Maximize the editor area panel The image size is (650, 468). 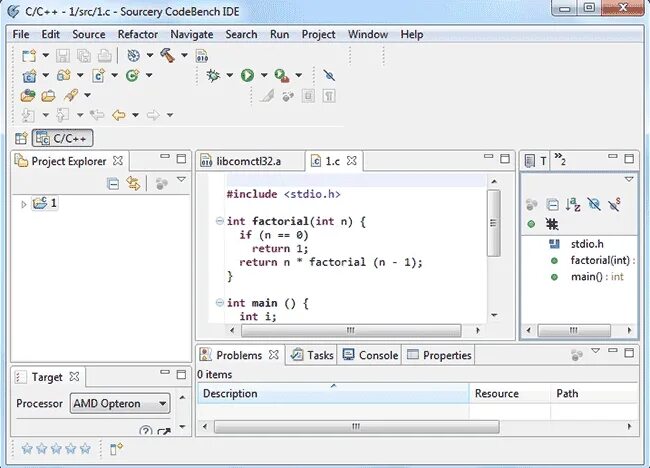tap(505, 158)
